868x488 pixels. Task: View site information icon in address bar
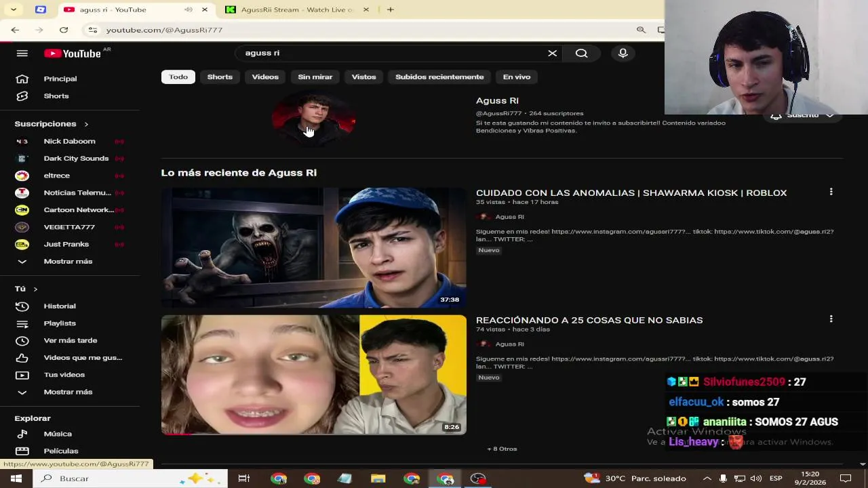[x=93, y=30]
